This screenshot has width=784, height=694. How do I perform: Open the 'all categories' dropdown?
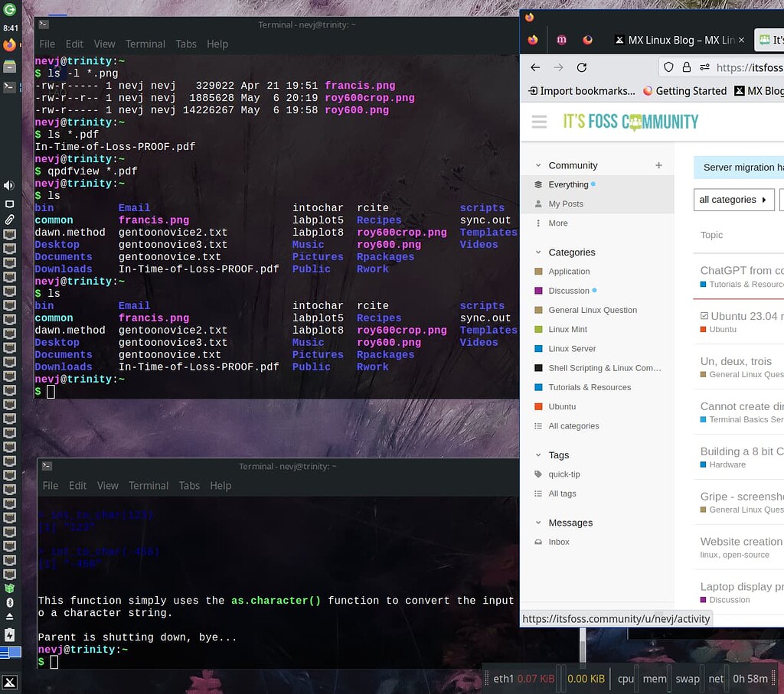pyautogui.click(x=733, y=199)
